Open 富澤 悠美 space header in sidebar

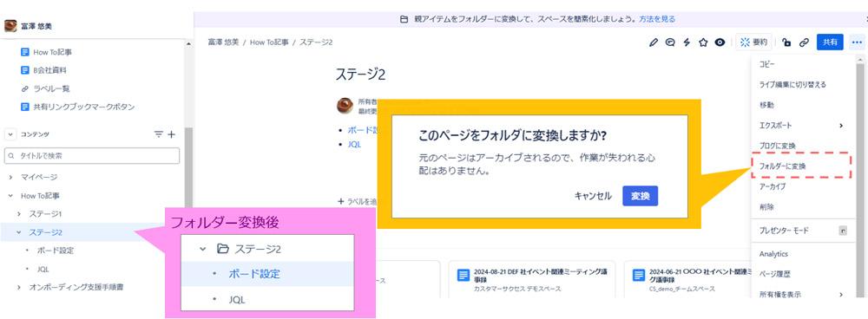(29, 26)
